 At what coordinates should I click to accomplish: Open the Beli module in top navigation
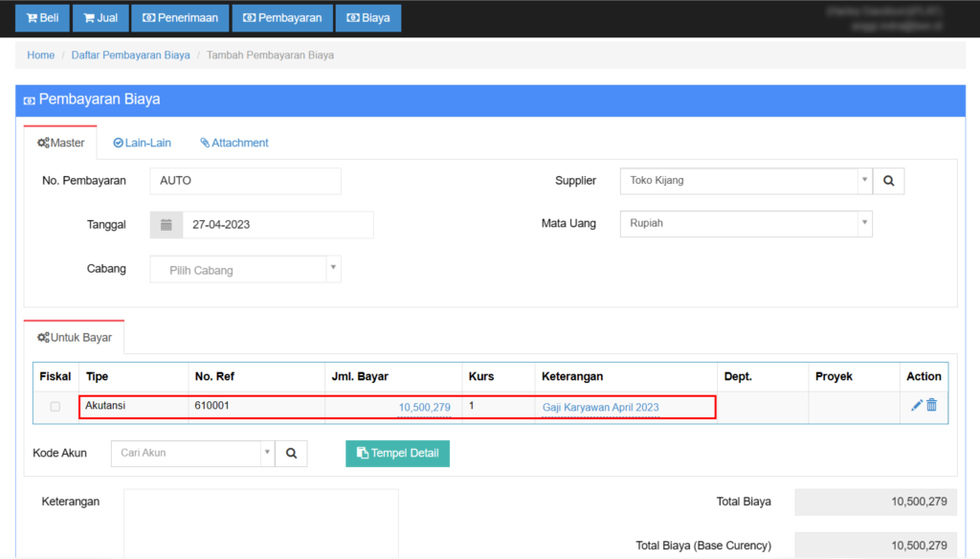tap(42, 17)
